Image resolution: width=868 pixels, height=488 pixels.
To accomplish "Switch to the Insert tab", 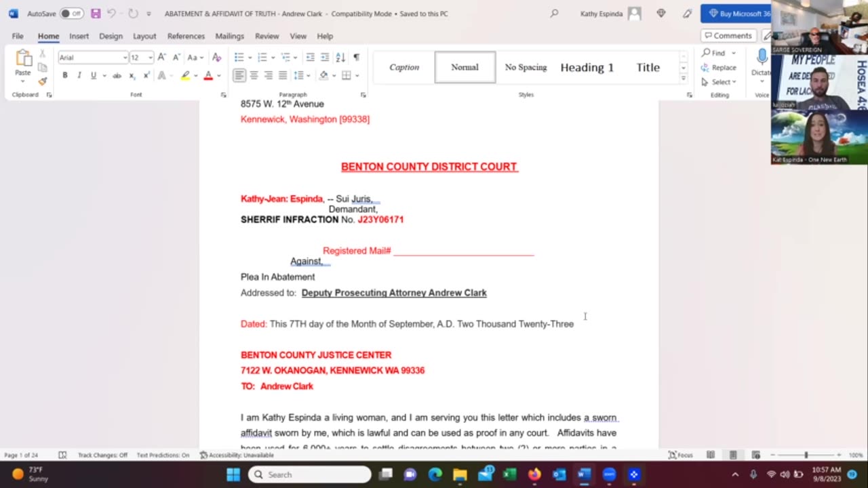I will pos(79,36).
